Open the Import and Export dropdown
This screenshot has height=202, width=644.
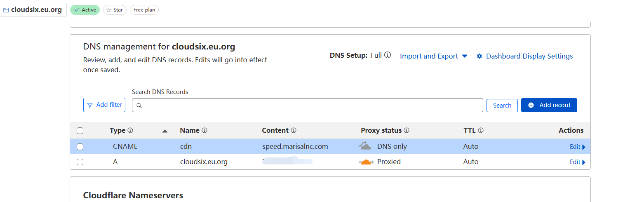[x=434, y=56]
